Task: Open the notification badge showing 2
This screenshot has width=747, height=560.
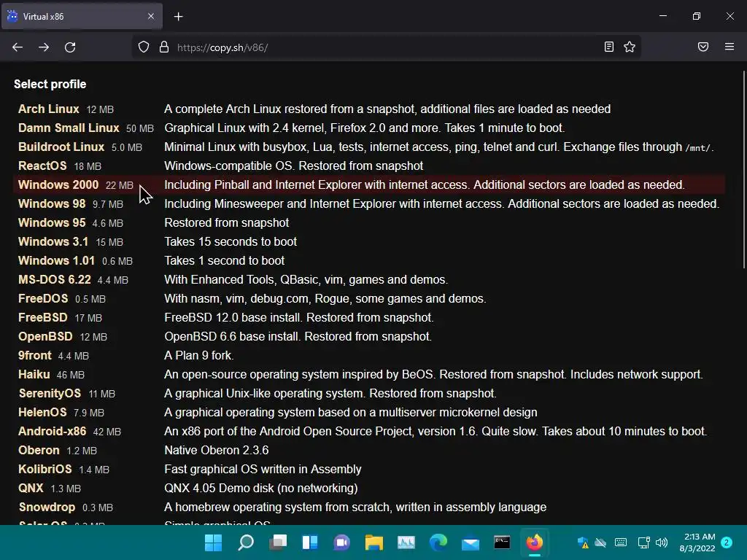Action: coord(727,542)
